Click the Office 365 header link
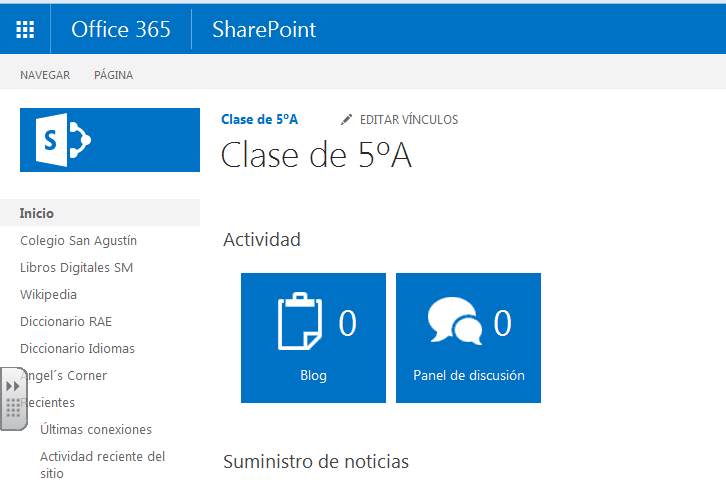 pyautogui.click(x=121, y=30)
